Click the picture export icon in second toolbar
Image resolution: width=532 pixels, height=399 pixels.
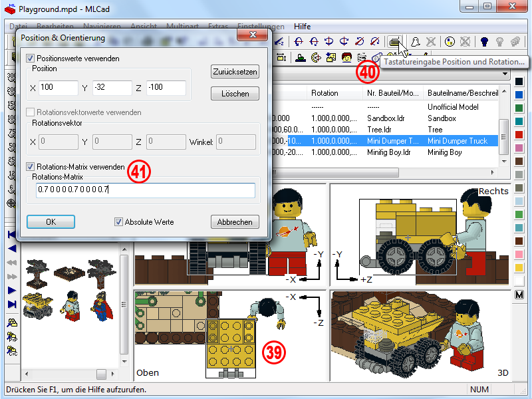pos(331,57)
